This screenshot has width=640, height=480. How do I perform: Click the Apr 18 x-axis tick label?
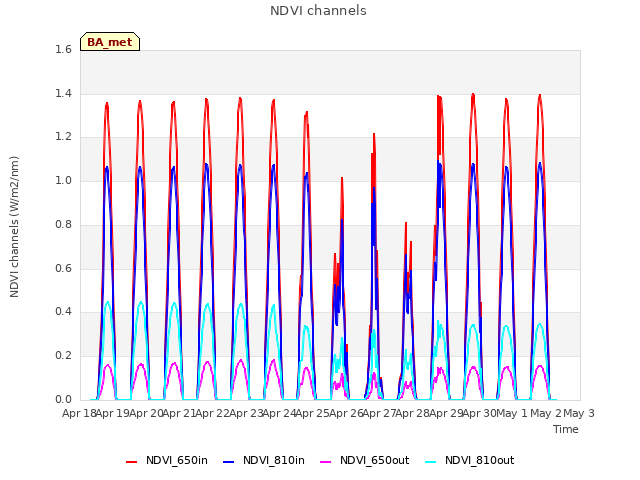(79, 413)
